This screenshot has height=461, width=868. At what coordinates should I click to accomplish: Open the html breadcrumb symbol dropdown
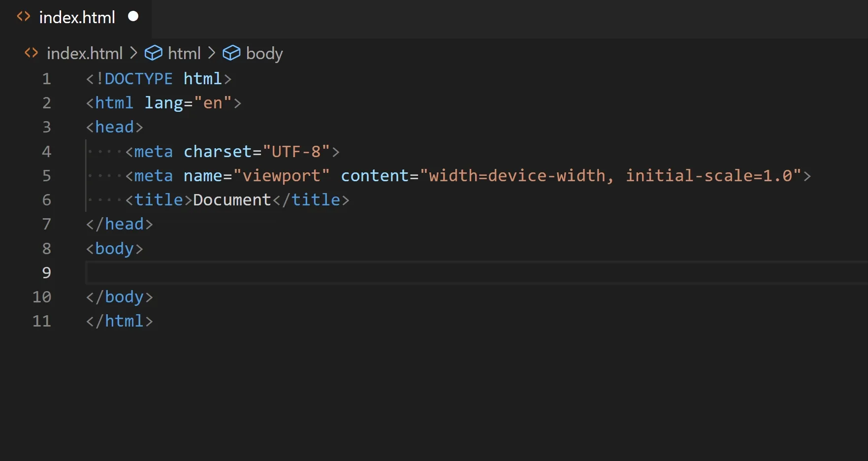point(184,53)
